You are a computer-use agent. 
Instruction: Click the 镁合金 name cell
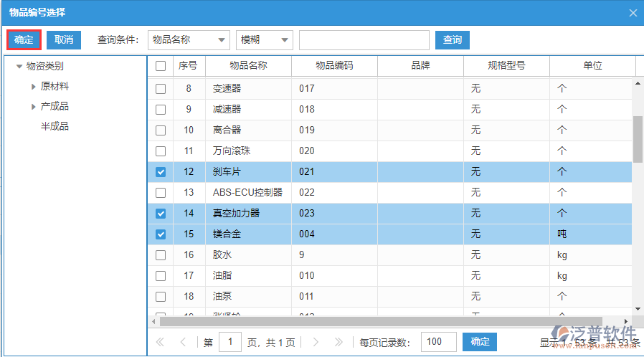248,234
